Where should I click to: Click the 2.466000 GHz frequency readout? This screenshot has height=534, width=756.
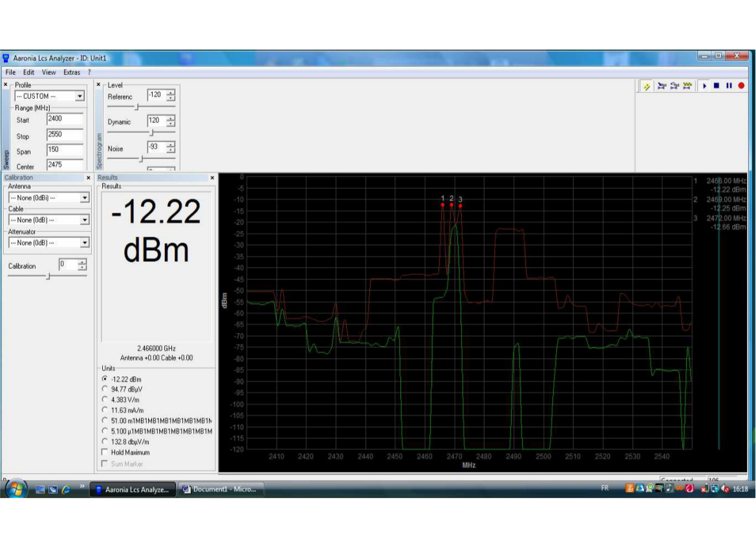pos(157,348)
